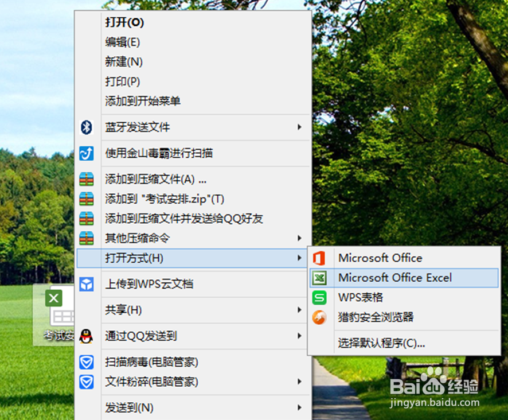Expand the 其他压缩命令 submenu arrow

click(x=299, y=238)
